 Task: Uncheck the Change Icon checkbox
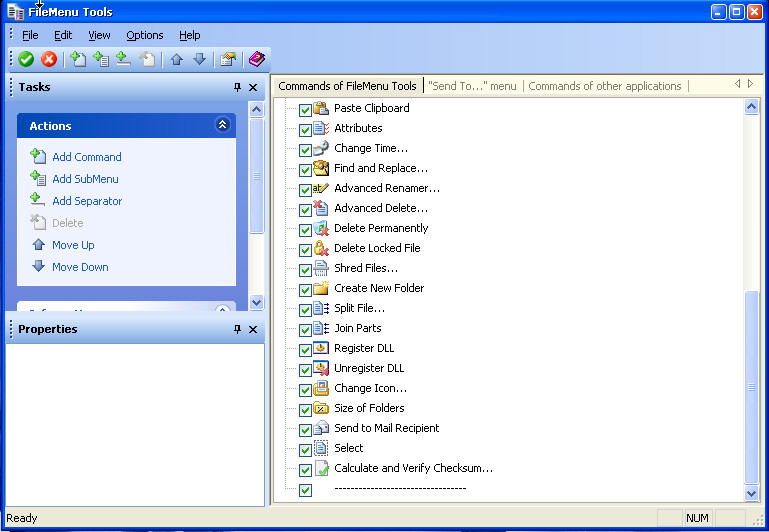click(x=305, y=390)
